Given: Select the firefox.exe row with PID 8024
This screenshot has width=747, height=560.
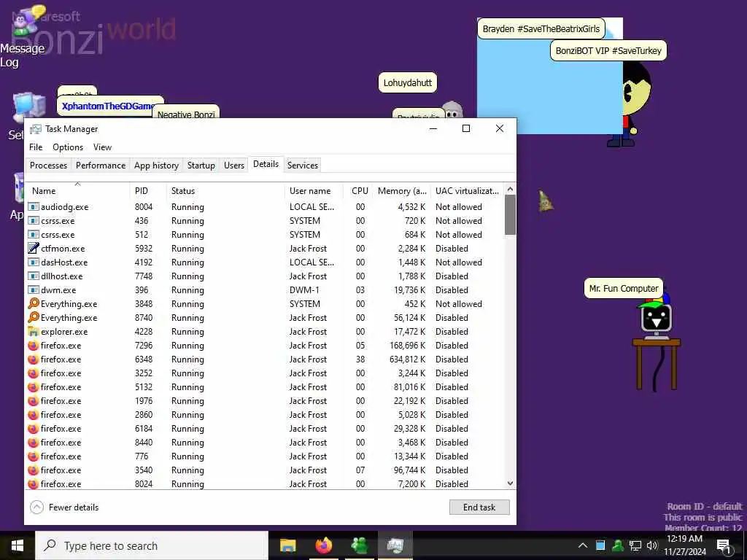Looking at the screenshot, I should pyautogui.click(x=266, y=484).
